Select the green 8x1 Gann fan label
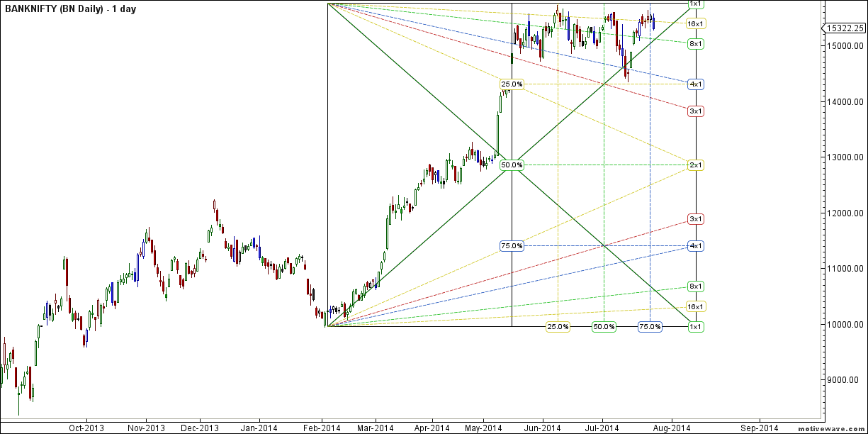This screenshot has height=434, width=868. (695, 43)
